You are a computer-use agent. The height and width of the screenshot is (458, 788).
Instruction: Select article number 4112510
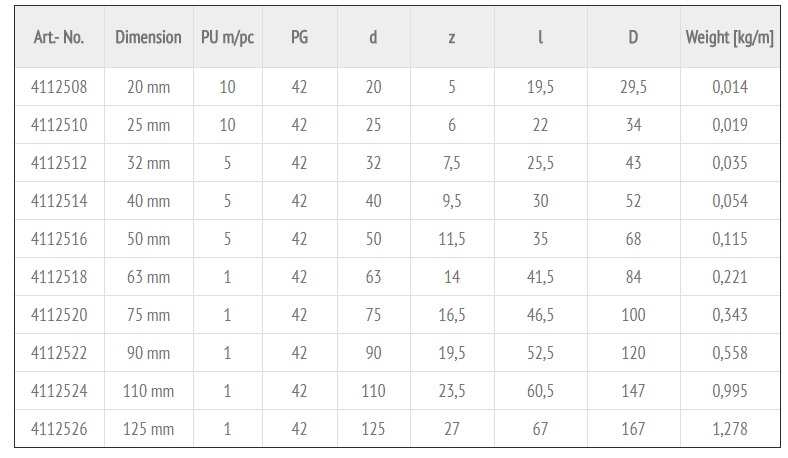click(59, 125)
